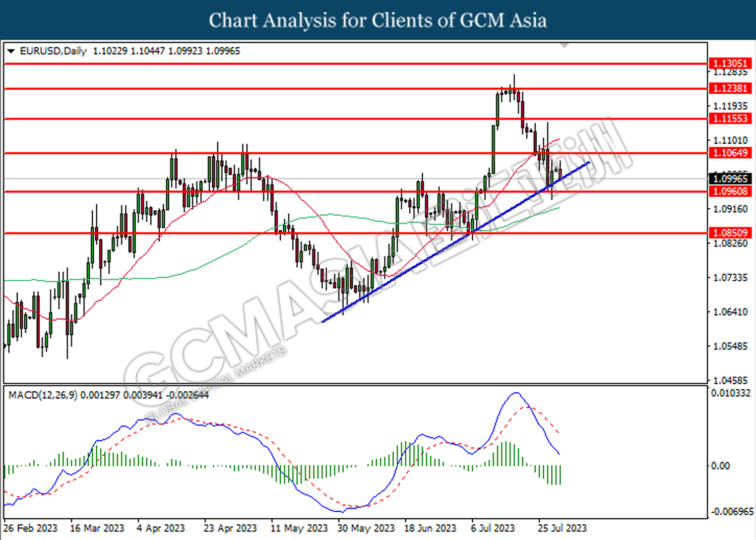Click the 1.09608 red price label
The width and height of the screenshot is (756, 540).
731,191
